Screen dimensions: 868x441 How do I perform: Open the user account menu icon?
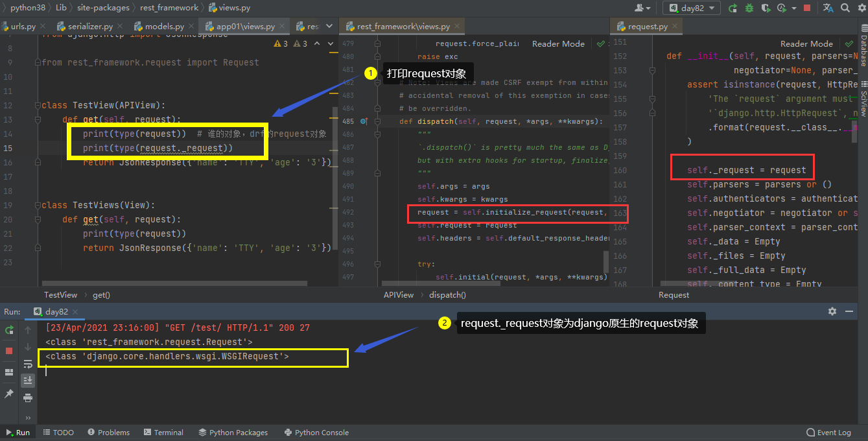point(643,8)
